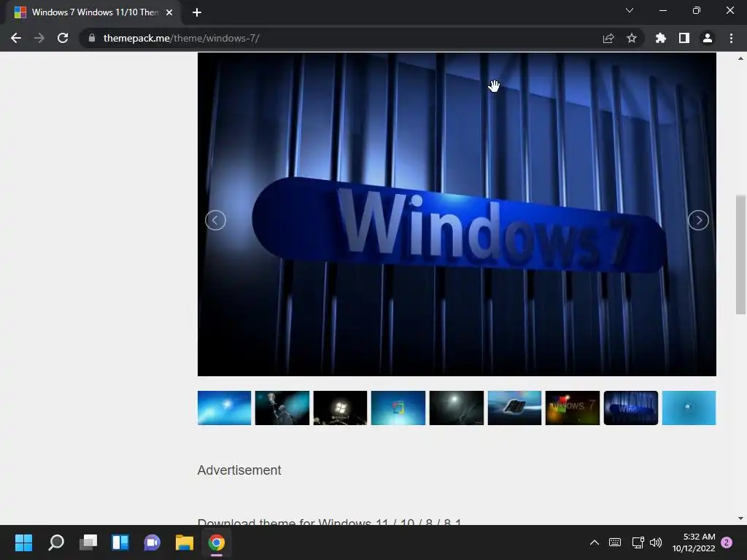Select the highlighted blue bars Windows thumbnail

[631, 408]
